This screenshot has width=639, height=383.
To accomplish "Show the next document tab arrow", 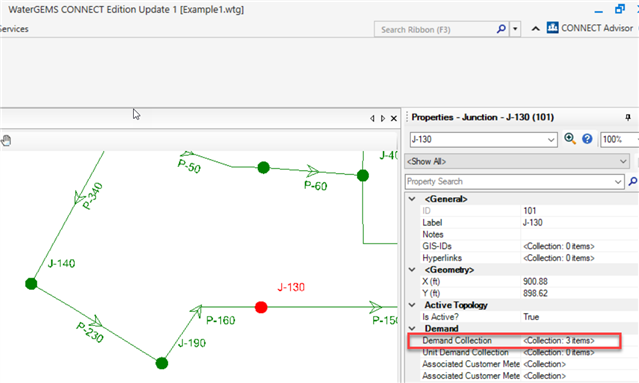I will click(x=383, y=118).
